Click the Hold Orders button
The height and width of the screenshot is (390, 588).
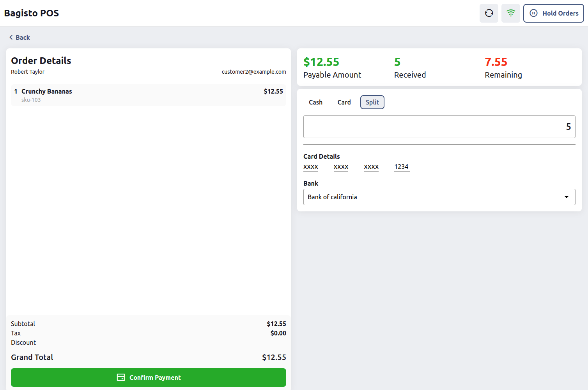tap(553, 13)
